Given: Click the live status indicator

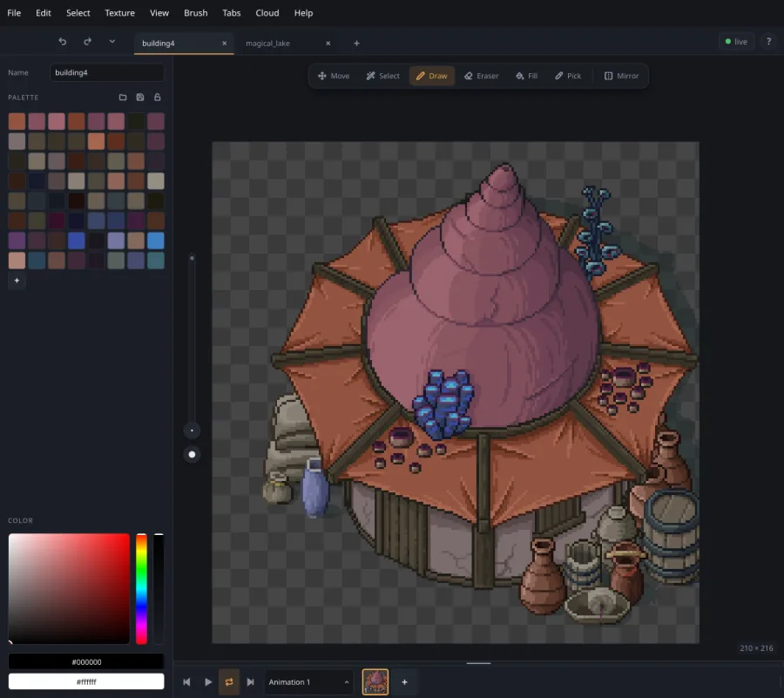Looking at the screenshot, I should pyautogui.click(x=736, y=42).
